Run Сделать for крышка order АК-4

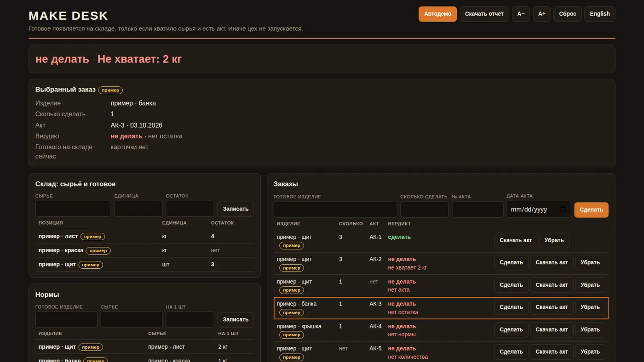(x=511, y=330)
